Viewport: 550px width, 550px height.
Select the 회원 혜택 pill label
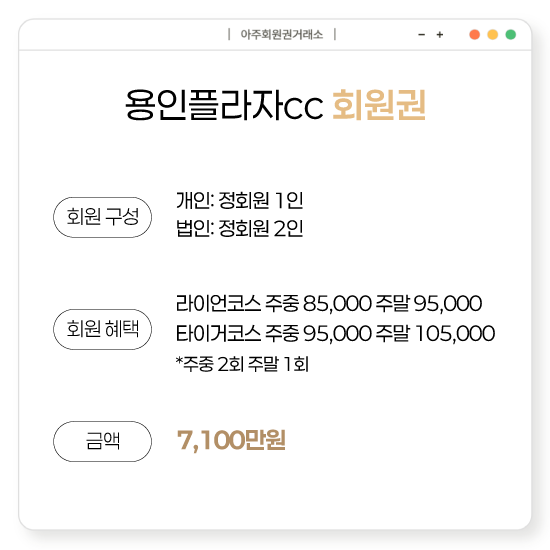pos(102,329)
